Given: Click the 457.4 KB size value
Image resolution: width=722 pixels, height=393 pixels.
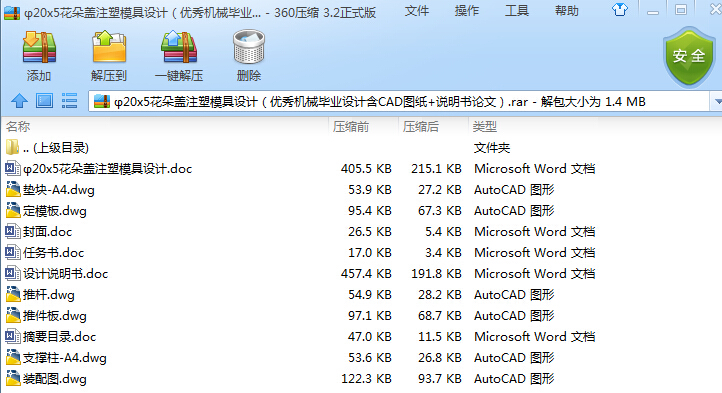Looking at the screenshot, I should point(366,273).
